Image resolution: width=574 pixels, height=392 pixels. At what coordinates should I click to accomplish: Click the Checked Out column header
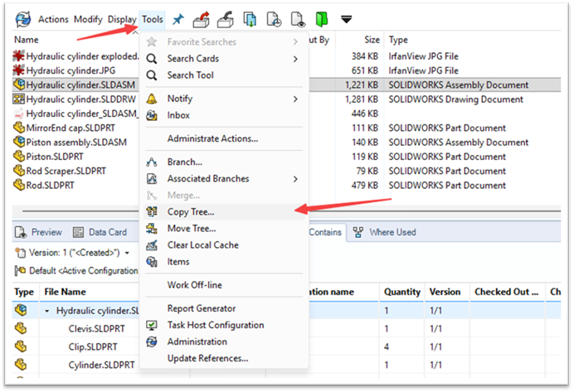506,293
